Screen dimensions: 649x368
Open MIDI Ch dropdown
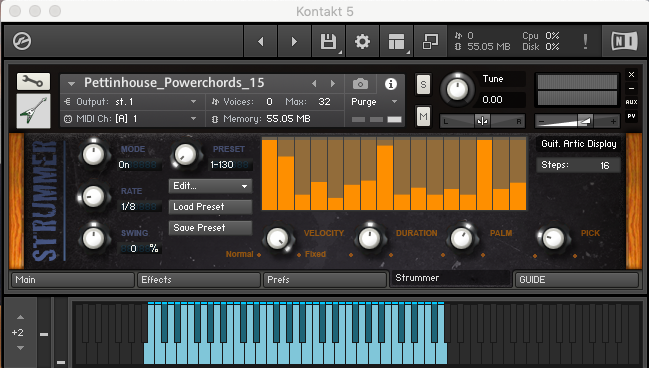[132, 119]
